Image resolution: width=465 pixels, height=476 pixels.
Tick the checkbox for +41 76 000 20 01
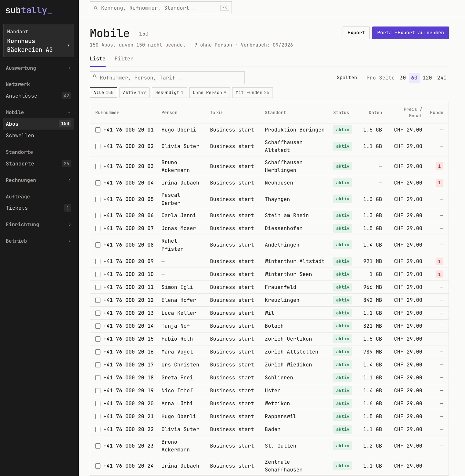98,130
